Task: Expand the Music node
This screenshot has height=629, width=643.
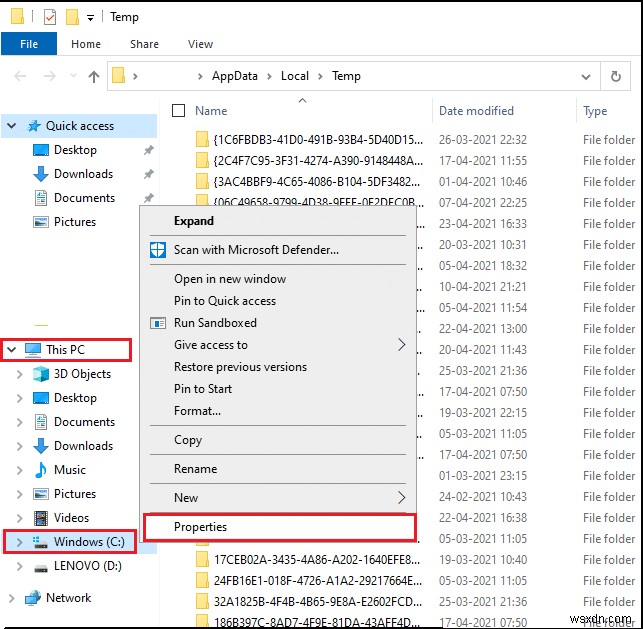Action: click(19, 470)
